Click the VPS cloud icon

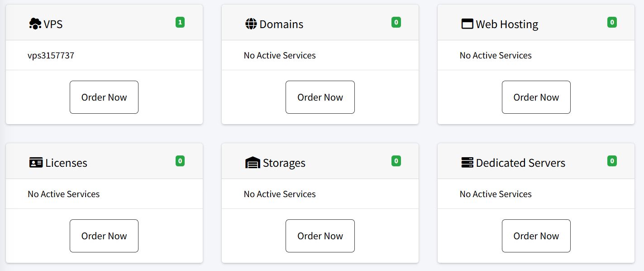(x=35, y=24)
